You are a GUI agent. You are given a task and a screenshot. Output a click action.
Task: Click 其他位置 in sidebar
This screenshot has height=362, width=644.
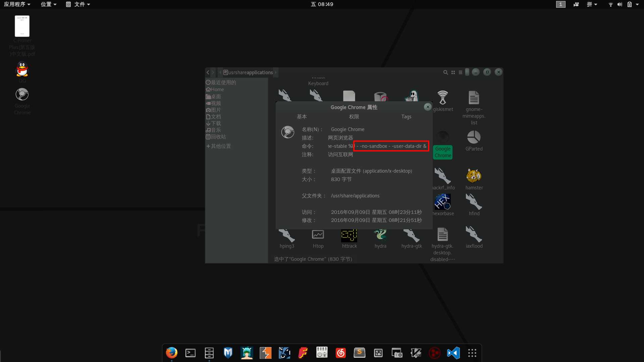click(x=219, y=146)
